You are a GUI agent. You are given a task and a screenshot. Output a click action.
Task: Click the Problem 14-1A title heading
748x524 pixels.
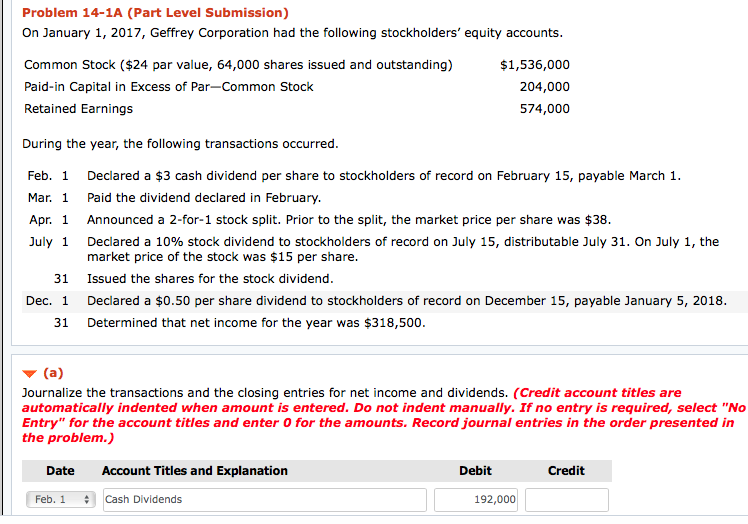[155, 13]
